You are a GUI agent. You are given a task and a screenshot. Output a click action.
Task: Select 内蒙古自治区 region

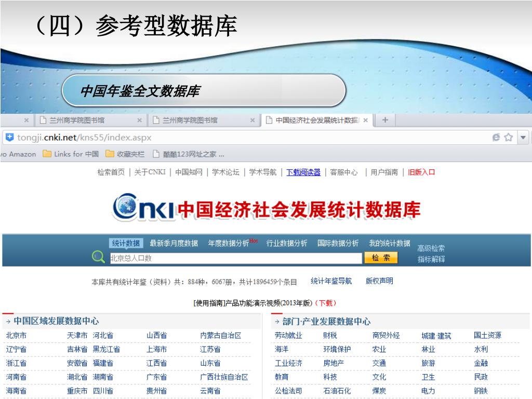pos(220,336)
